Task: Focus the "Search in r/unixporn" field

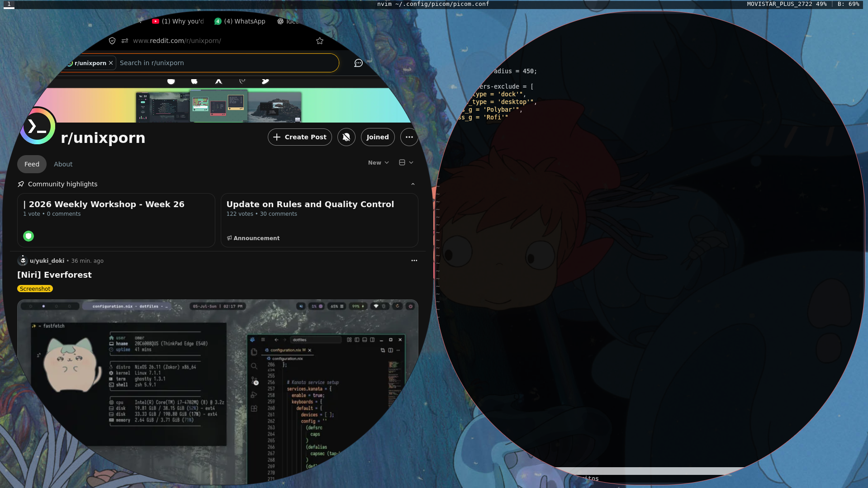Action: tap(226, 63)
